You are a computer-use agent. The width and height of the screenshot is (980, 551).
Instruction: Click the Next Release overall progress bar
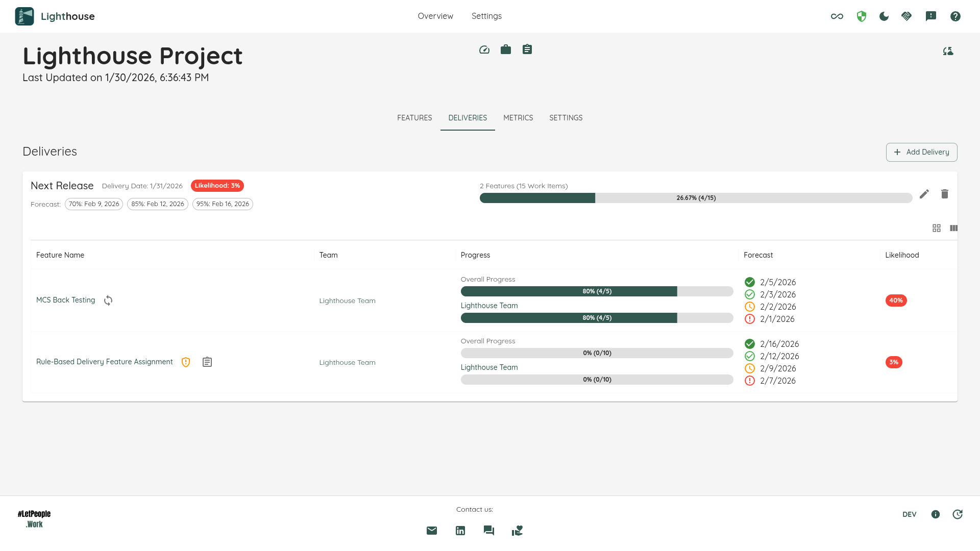tap(696, 198)
